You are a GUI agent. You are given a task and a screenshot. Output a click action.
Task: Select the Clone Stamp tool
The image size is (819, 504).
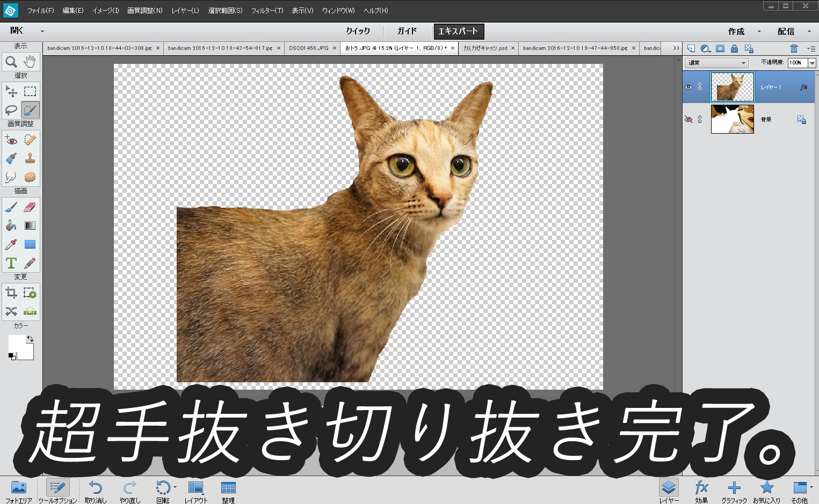(30, 158)
